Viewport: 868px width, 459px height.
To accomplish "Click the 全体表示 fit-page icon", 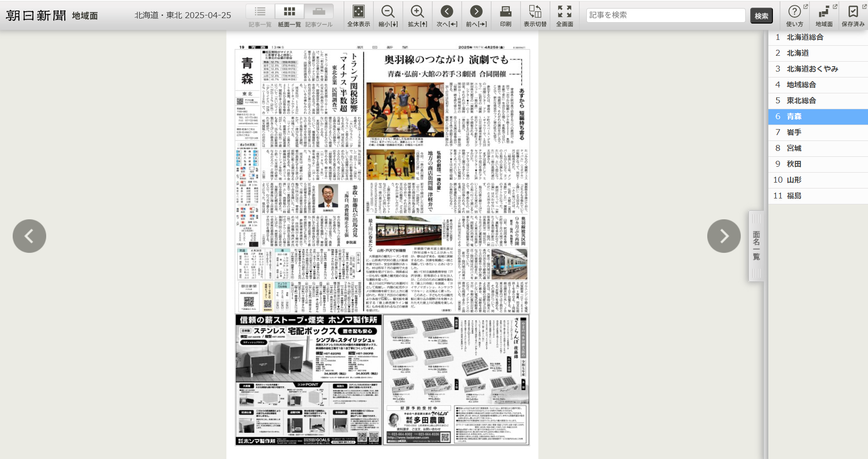I will tap(358, 12).
